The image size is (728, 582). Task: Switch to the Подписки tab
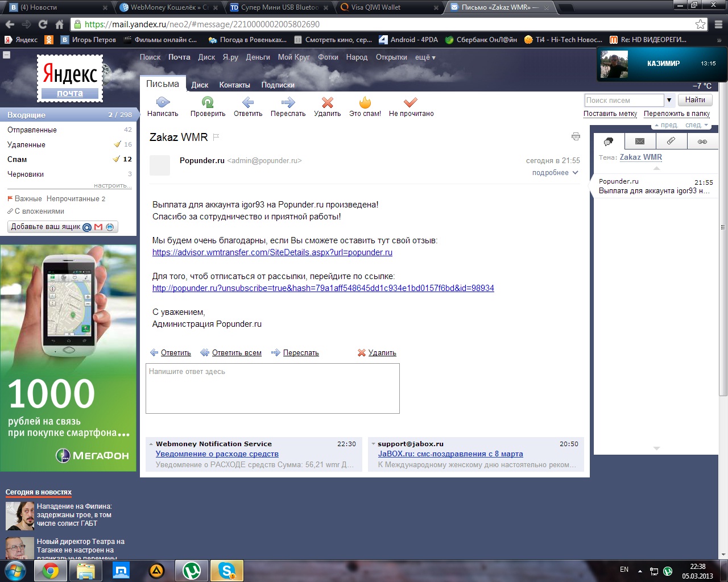coord(278,85)
